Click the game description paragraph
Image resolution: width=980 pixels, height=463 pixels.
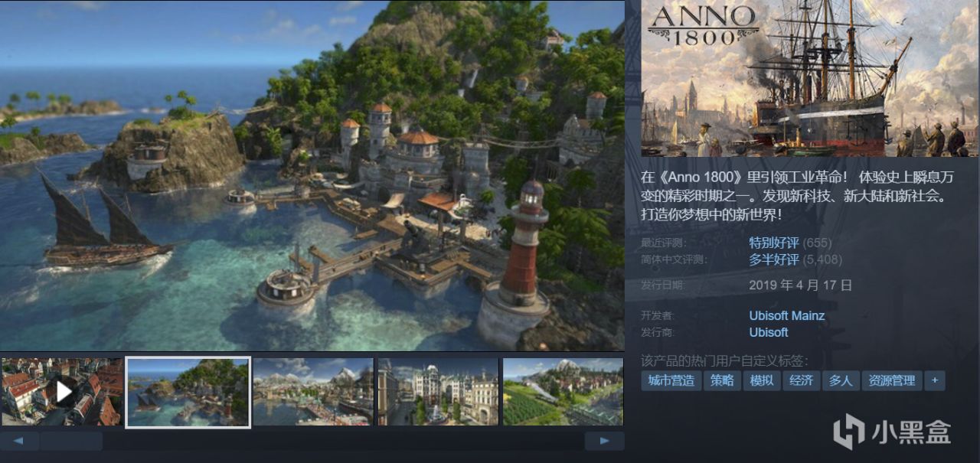tap(797, 196)
